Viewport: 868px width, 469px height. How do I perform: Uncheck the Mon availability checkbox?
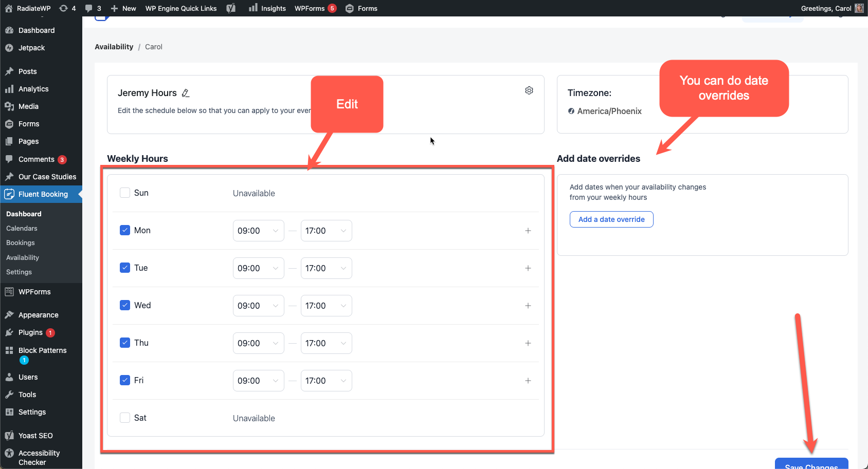(x=125, y=230)
